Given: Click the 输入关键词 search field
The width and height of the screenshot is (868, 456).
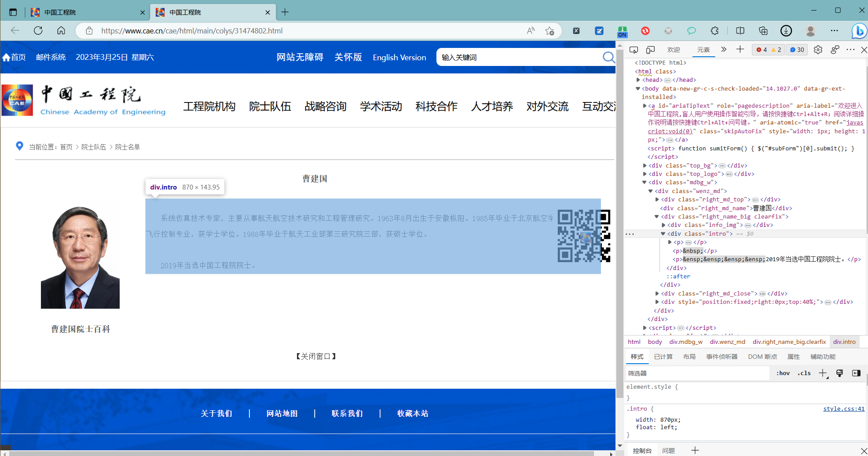Looking at the screenshot, I should tap(519, 58).
